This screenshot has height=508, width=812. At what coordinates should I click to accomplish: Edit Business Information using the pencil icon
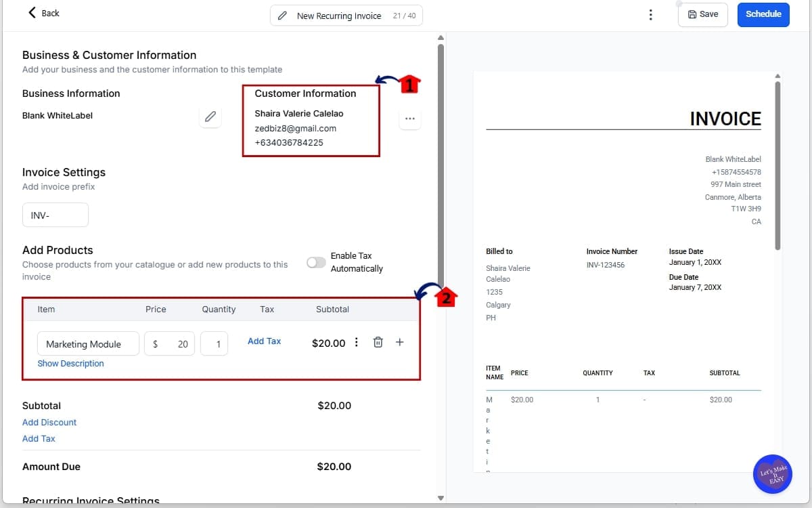210,117
